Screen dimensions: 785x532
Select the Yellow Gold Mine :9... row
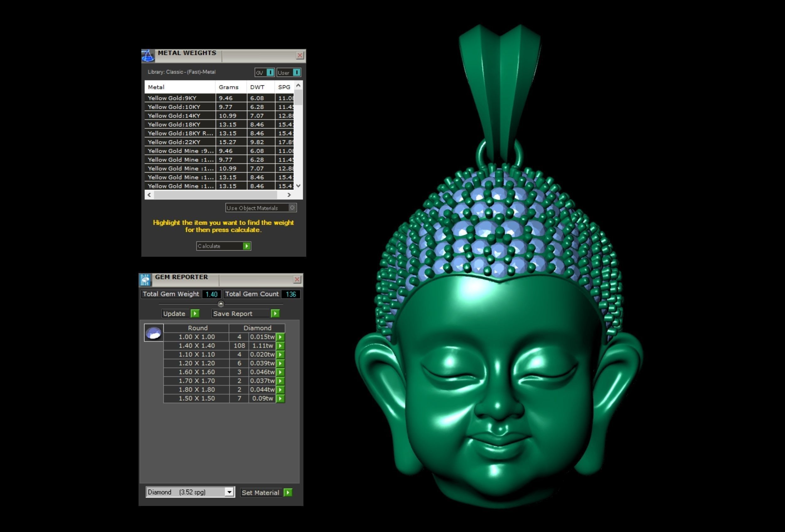pyautogui.click(x=219, y=151)
